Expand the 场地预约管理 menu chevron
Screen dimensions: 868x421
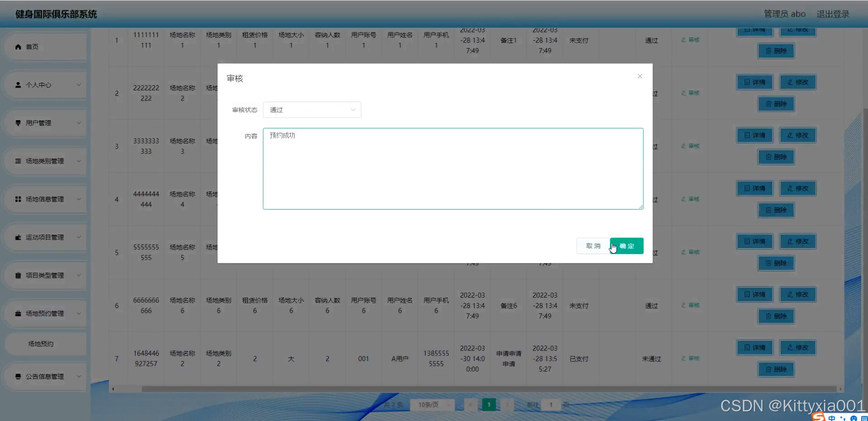point(79,314)
